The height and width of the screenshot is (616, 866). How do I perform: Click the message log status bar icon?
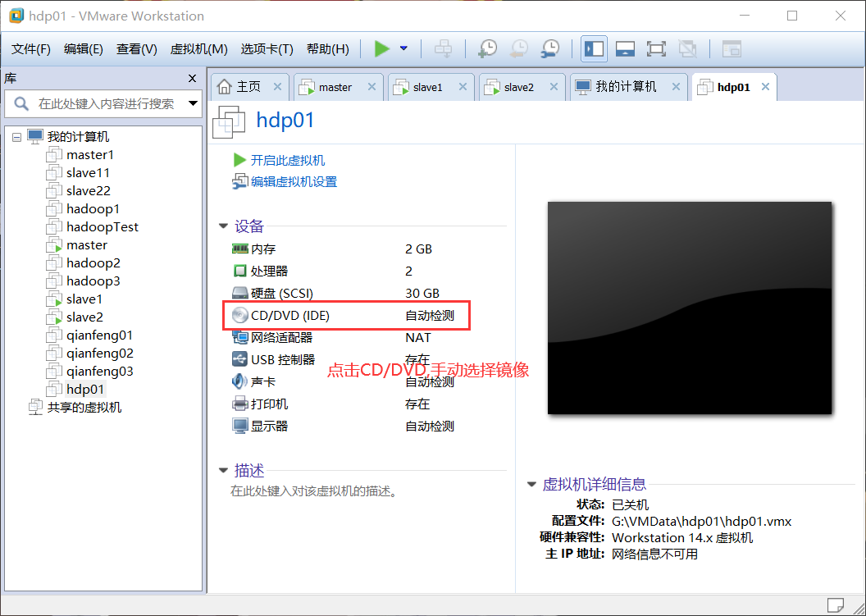pyautogui.click(x=835, y=605)
